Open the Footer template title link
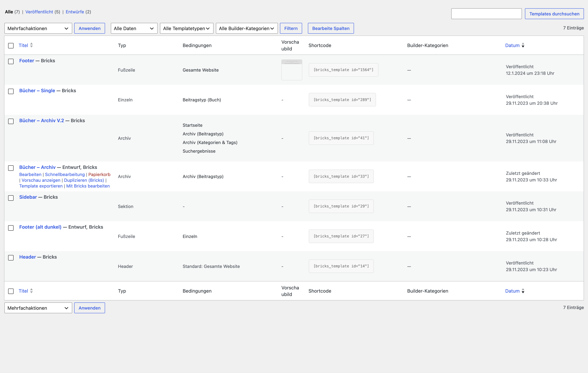This screenshot has width=588, height=373. click(27, 60)
